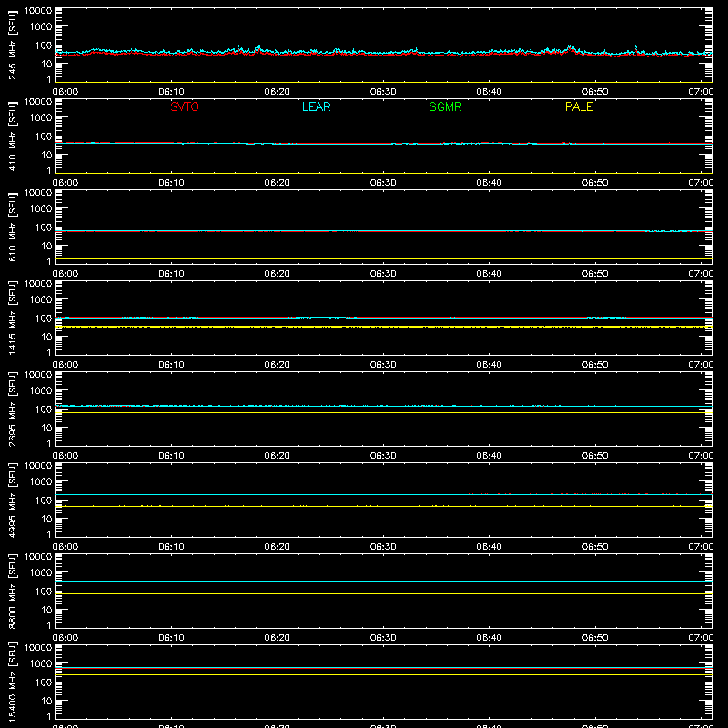Click the 07:00 time label below 245 MHz plot
728x728 pixels.
click(x=701, y=92)
